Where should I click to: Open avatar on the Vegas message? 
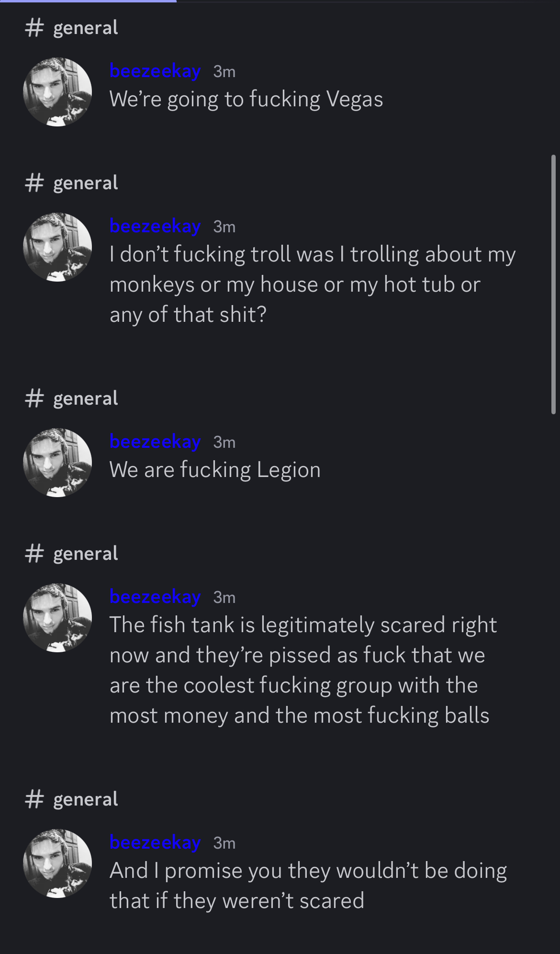[x=57, y=92]
